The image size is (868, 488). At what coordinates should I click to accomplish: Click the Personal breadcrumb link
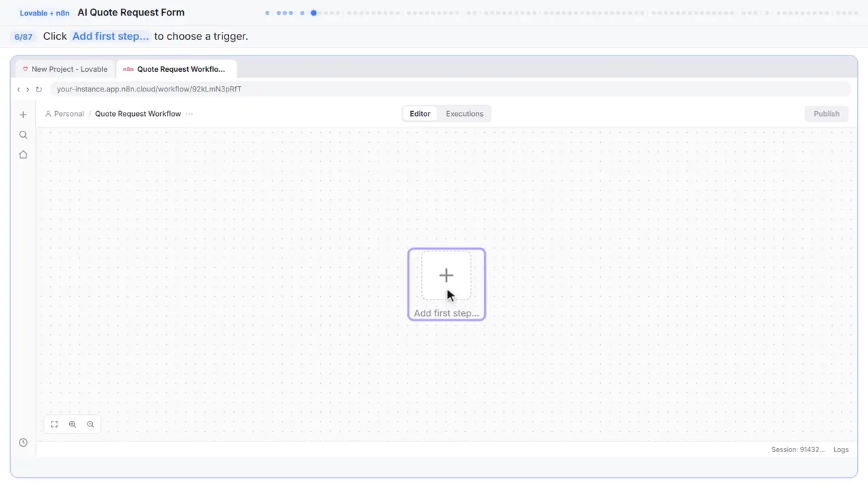(x=64, y=114)
